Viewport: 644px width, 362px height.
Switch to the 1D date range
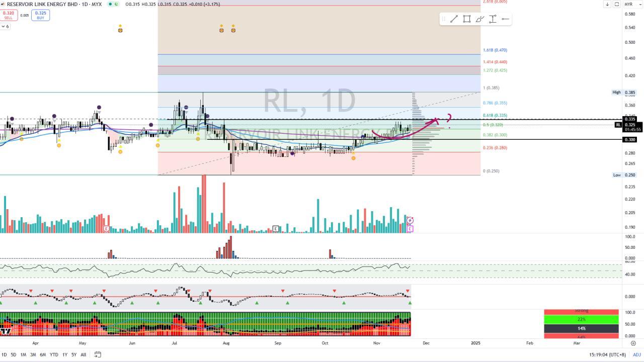coord(4,354)
